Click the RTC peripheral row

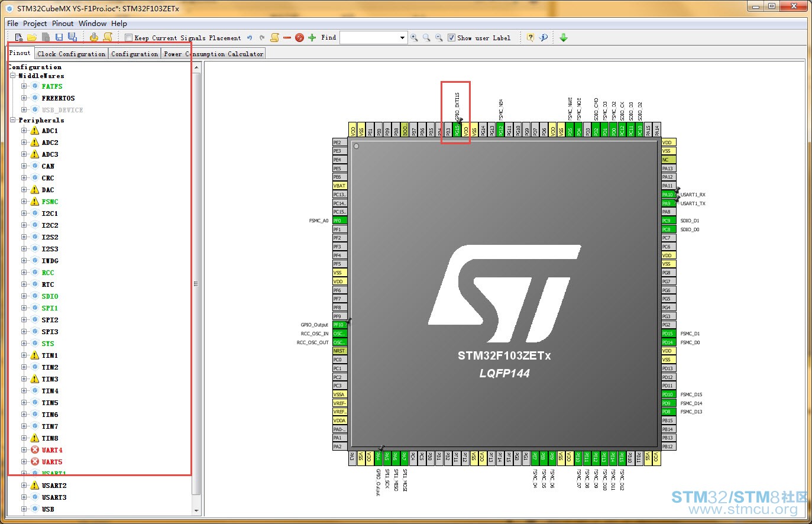(47, 284)
